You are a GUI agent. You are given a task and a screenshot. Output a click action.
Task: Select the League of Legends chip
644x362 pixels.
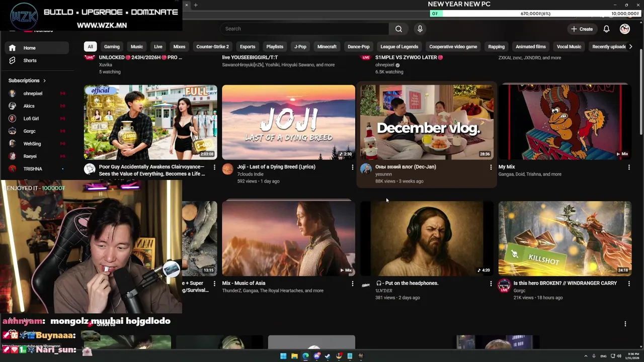tap(399, 47)
